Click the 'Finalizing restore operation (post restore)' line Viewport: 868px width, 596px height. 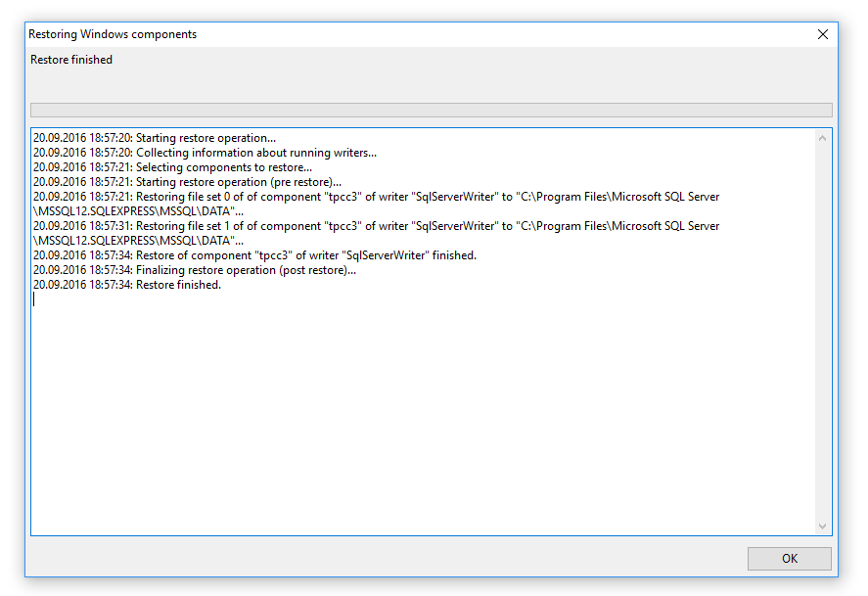(196, 269)
